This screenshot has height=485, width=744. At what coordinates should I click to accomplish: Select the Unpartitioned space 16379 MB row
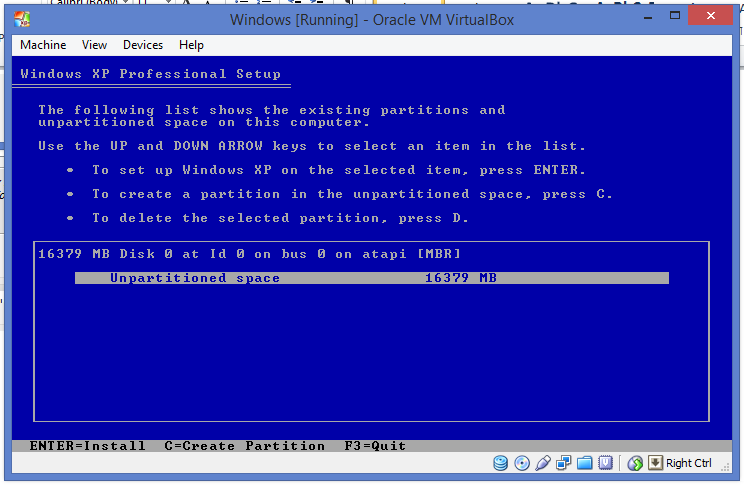tap(372, 278)
